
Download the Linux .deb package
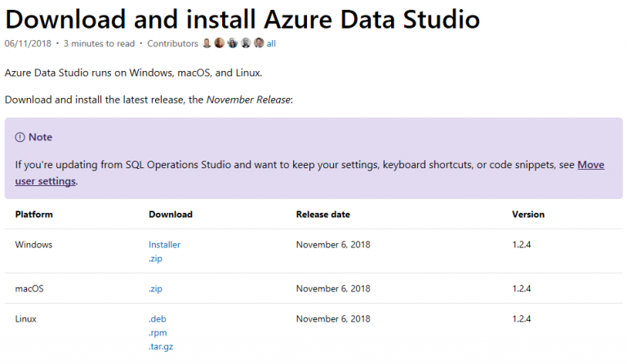(157, 318)
